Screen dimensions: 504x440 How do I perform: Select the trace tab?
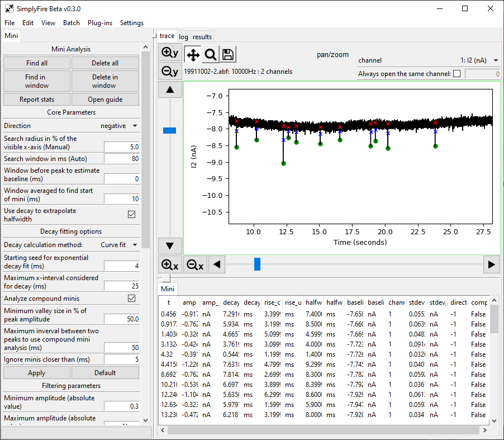[167, 36]
